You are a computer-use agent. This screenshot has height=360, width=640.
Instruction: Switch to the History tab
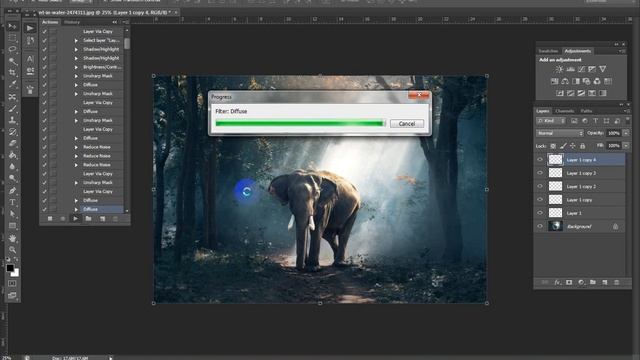coord(72,22)
